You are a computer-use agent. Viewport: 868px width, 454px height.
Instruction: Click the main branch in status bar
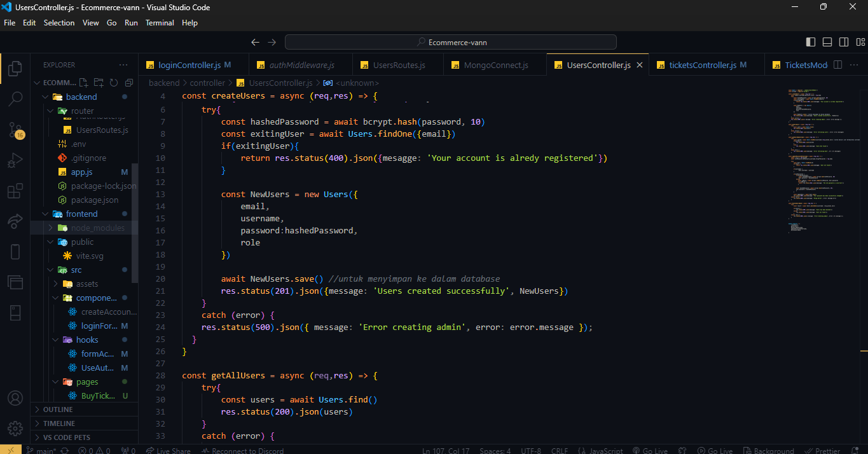pos(42,450)
